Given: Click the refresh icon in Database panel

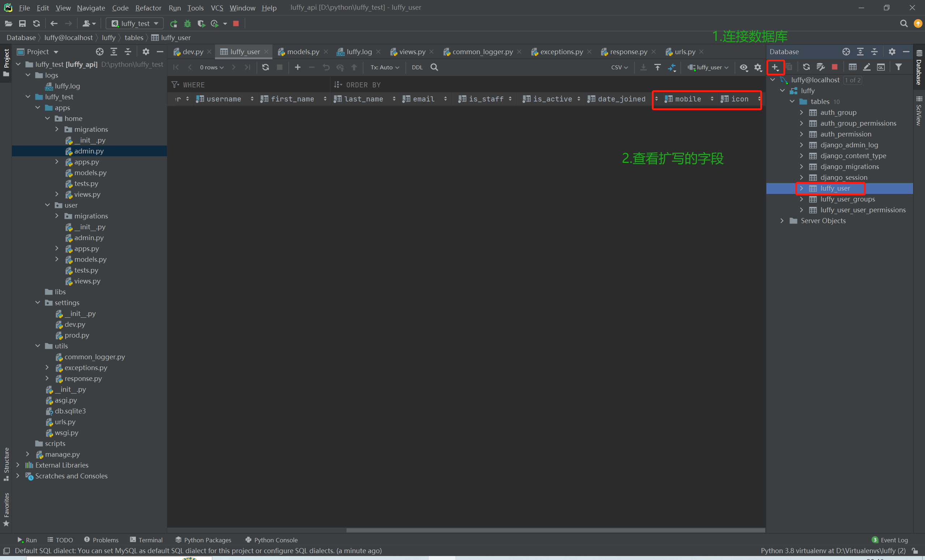Looking at the screenshot, I should coord(806,67).
